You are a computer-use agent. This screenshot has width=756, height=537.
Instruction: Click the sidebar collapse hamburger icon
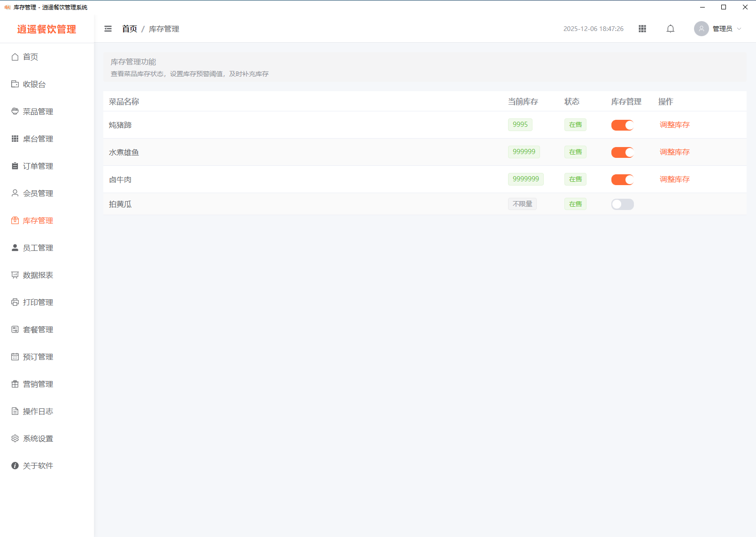click(x=108, y=29)
